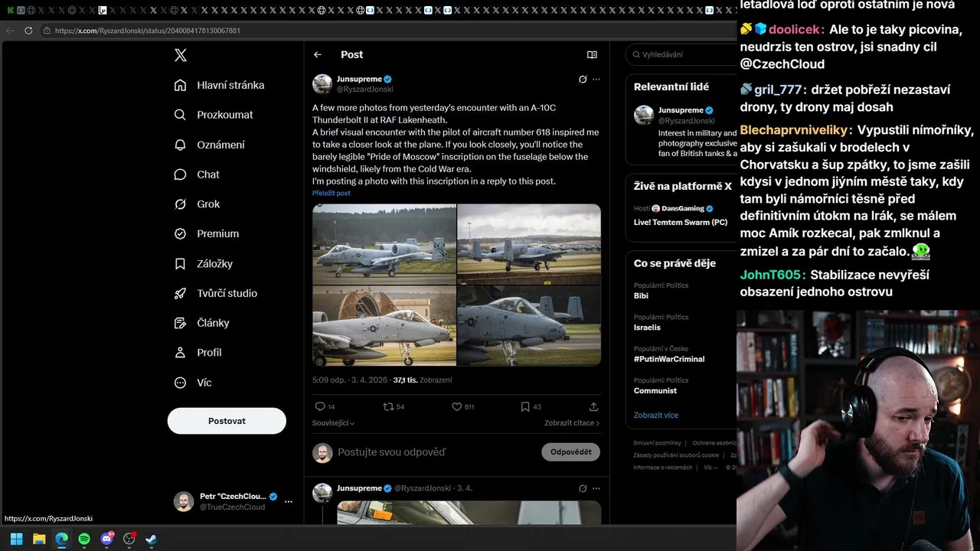
Task: Click Přeložit post translate link
Action: point(331,193)
